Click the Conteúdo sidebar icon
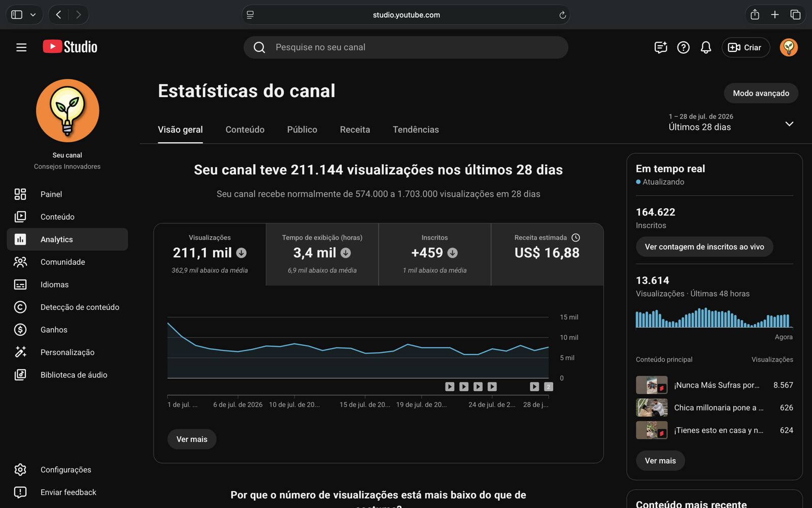Viewport: 812px width, 508px height. point(20,217)
